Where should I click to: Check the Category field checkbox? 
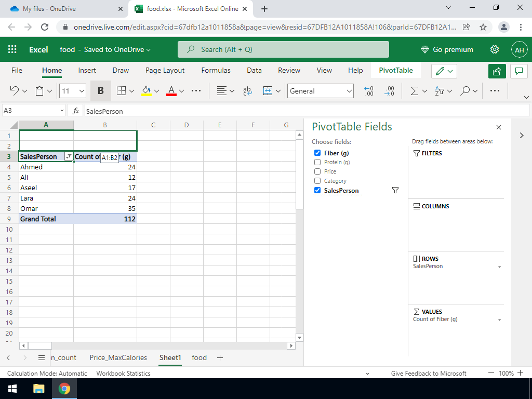coord(317,181)
